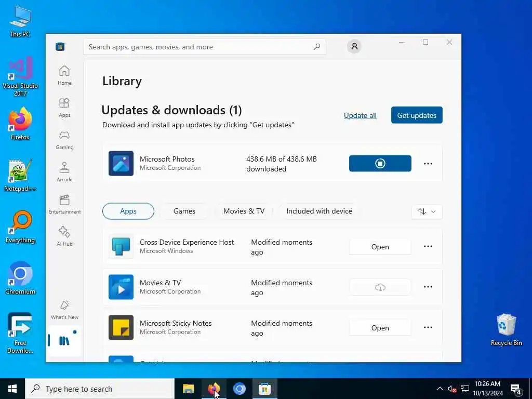Open File Explorer from the taskbar
The width and height of the screenshot is (532, 399).
tap(188, 389)
